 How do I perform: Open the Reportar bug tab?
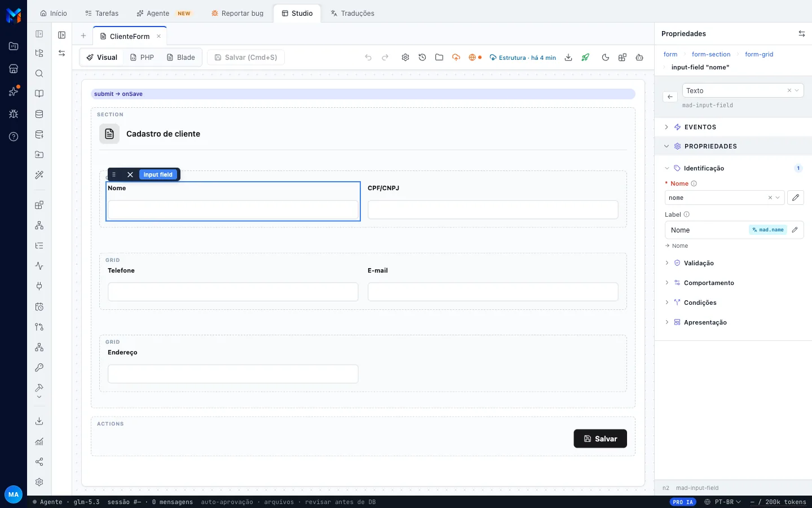click(237, 13)
